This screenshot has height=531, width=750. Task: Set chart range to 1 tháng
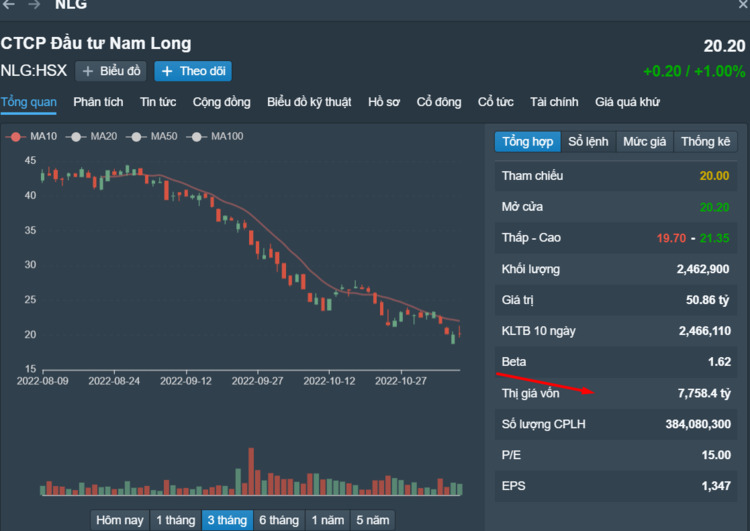click(176, 520)
